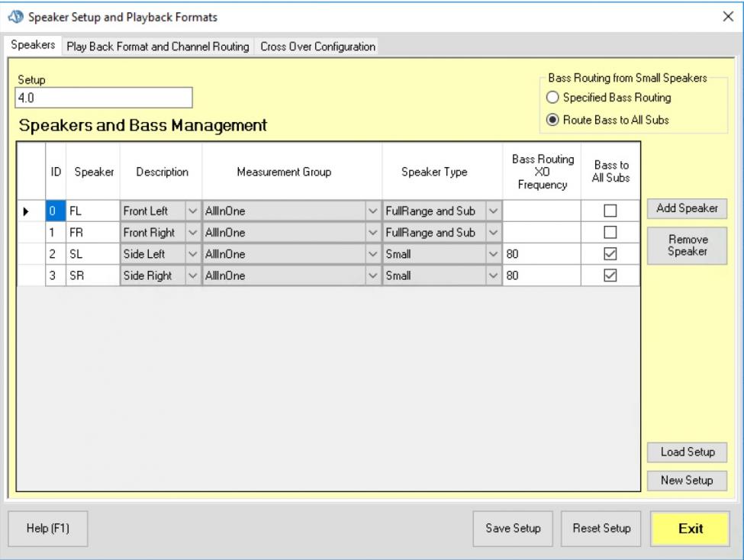744x560 pixels.
Task: Select Specified Bass Routing option
Action: (x=552, y=98)
